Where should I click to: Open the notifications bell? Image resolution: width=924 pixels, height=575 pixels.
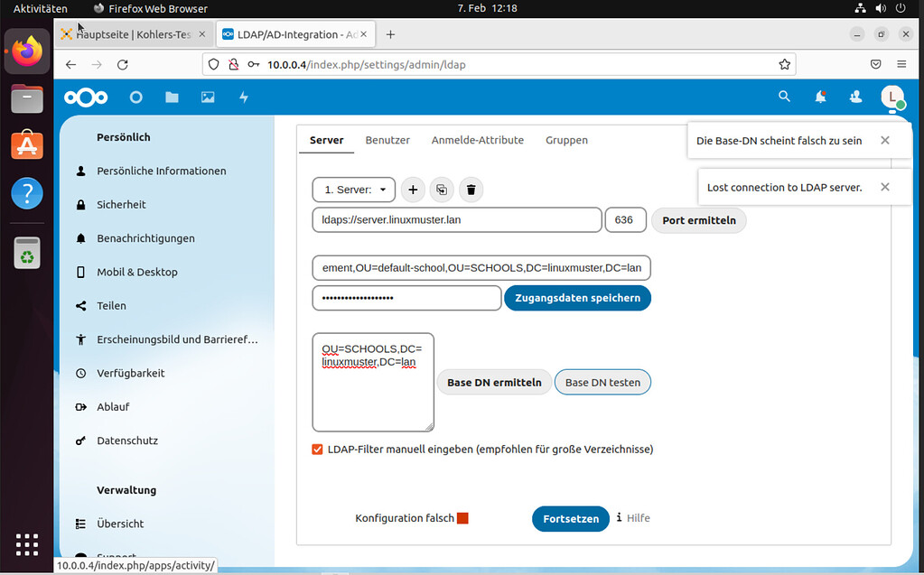pos(820,97)
